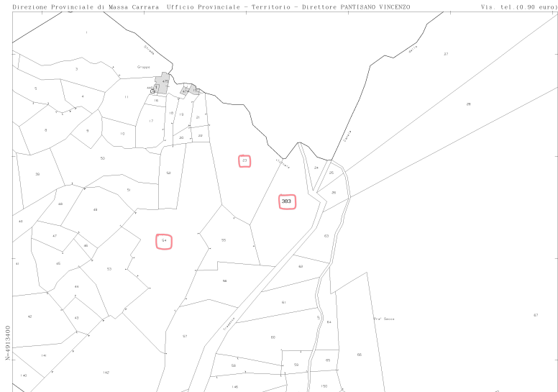The height and width of the screenshot is (392, 558).
Task: Click the pink-outlined label in the large southwest parcel
Action: coord(164,242)
